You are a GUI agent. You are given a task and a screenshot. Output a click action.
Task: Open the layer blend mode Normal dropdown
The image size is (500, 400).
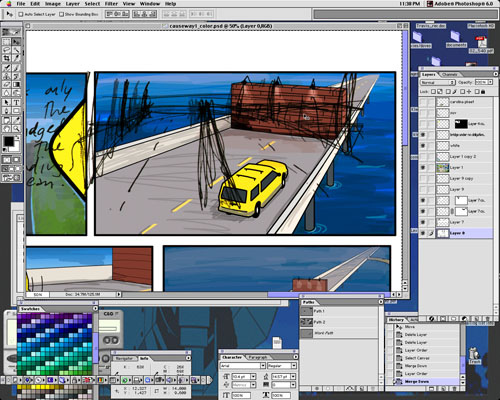tap(437, 82)
